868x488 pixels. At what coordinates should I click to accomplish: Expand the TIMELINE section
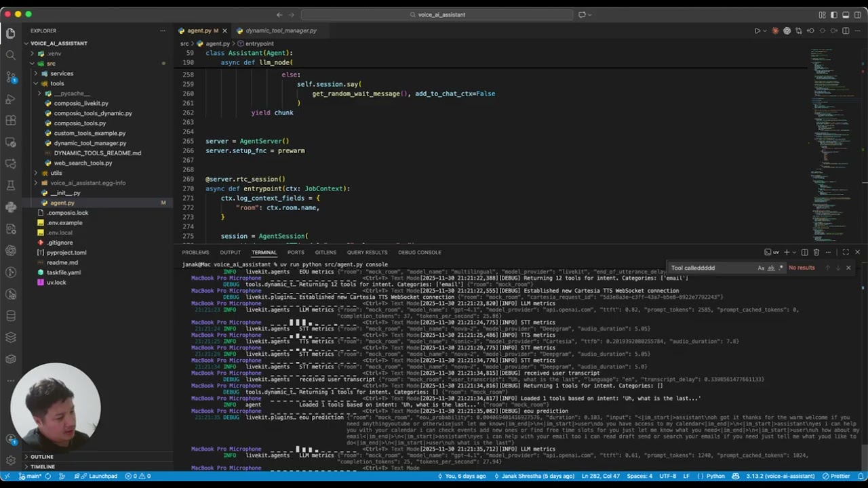click(x=43, y=467)
